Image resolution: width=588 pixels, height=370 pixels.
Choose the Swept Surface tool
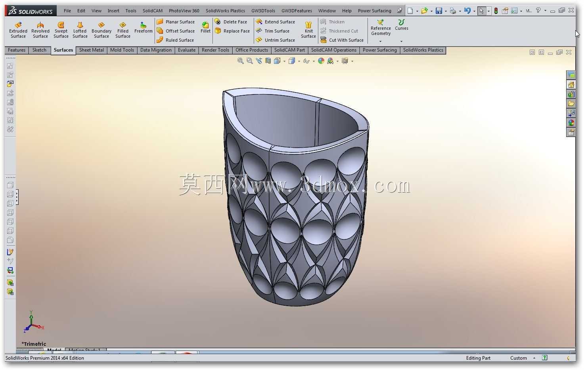61,30
